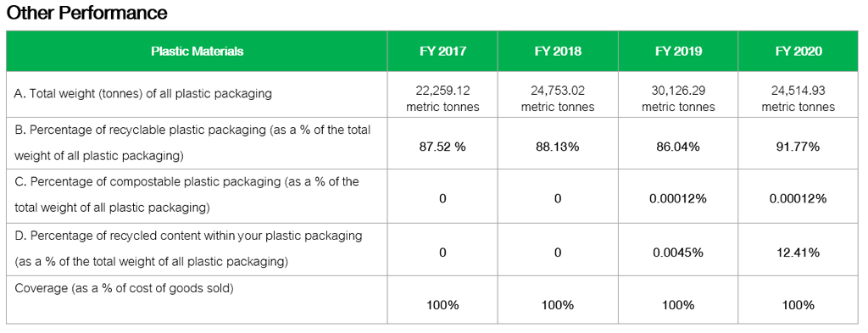The image size is (868, 333).
Task: Select the 30,126.29 metric tonnes value
Action: [x=678, y=98]
